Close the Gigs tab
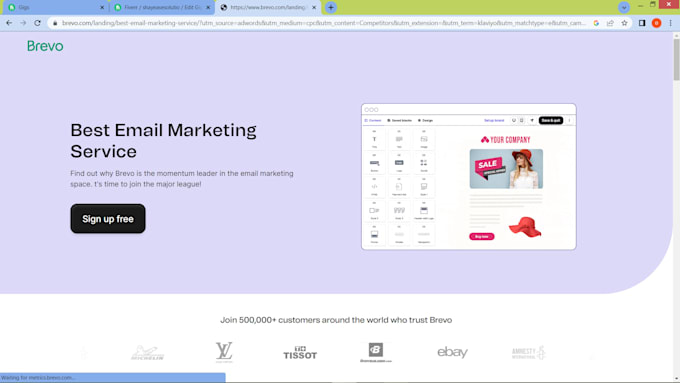 102,7
